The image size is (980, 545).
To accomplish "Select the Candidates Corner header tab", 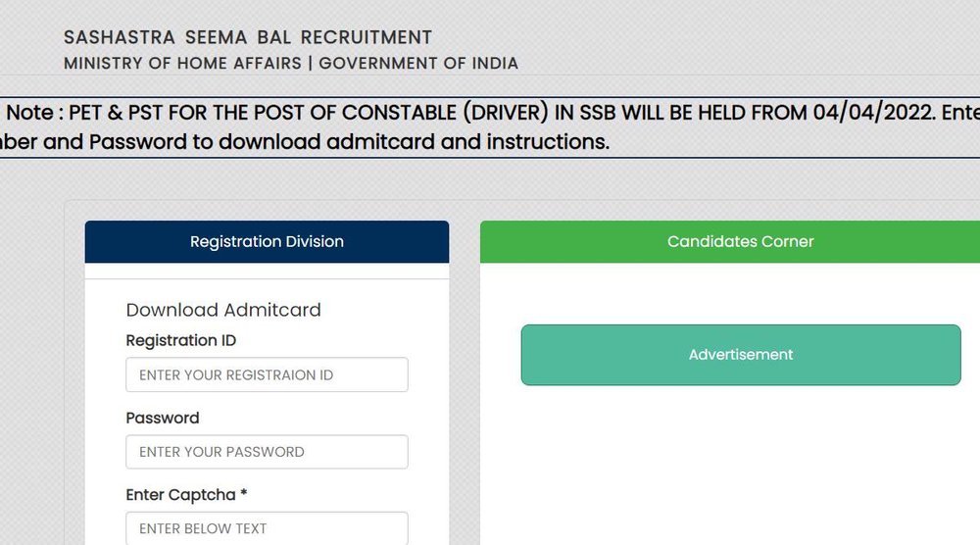I will [730, 241].
